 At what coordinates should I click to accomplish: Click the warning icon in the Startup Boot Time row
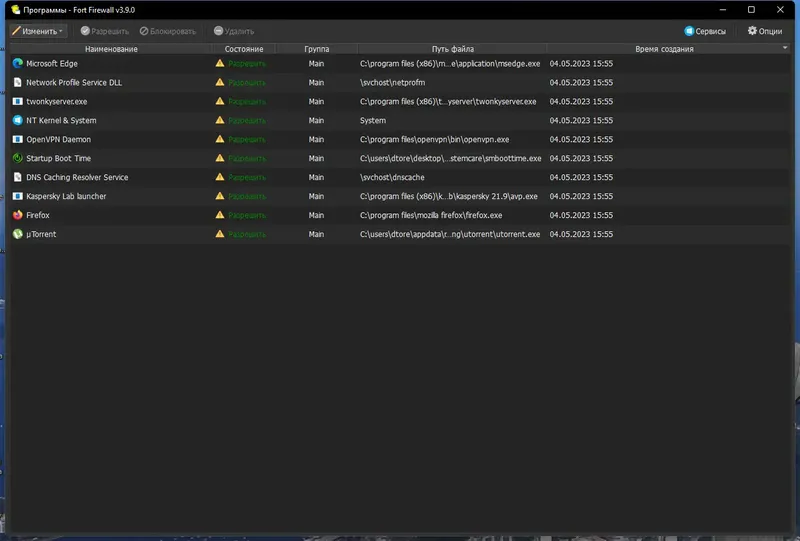coord(220,158)
